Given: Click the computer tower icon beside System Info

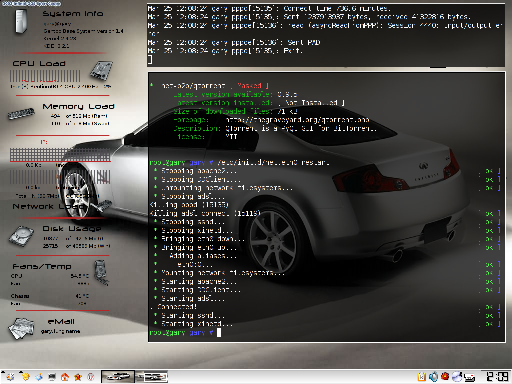Looking at the screenshot, I should click(21, 21).
